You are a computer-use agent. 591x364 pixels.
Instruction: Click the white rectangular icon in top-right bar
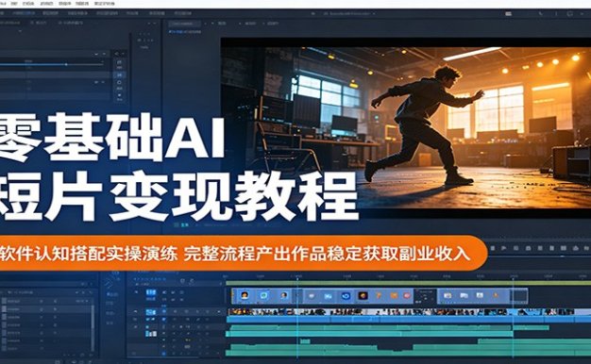(509, 13)
